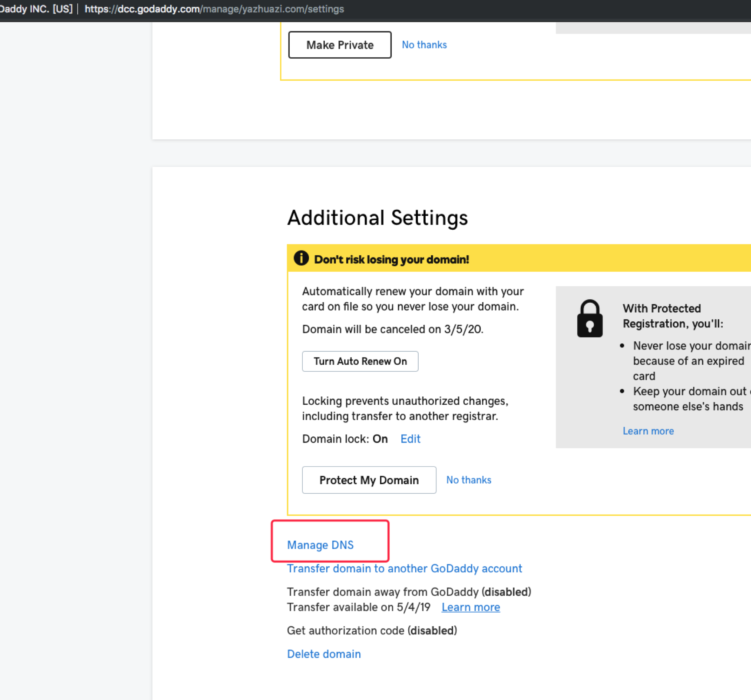Open Transfer domain to another GoDaddy account
751x700 pixels.
point(404,568)
